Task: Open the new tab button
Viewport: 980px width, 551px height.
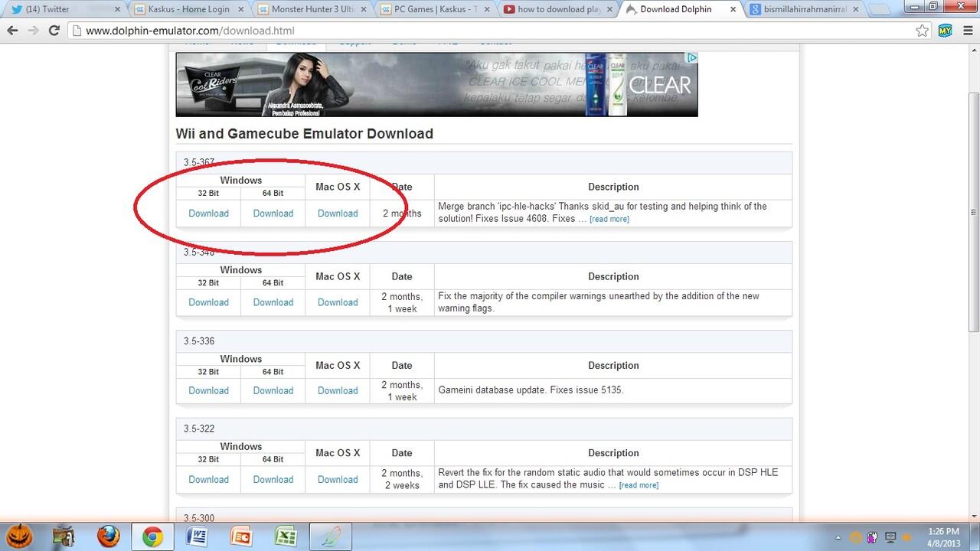Action: click(x=878, y=10)
